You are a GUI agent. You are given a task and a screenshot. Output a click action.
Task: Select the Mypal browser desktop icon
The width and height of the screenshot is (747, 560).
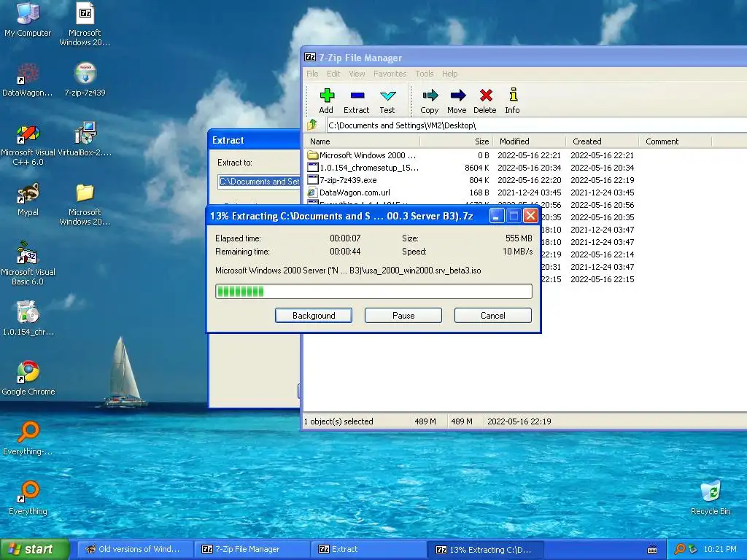28,200
